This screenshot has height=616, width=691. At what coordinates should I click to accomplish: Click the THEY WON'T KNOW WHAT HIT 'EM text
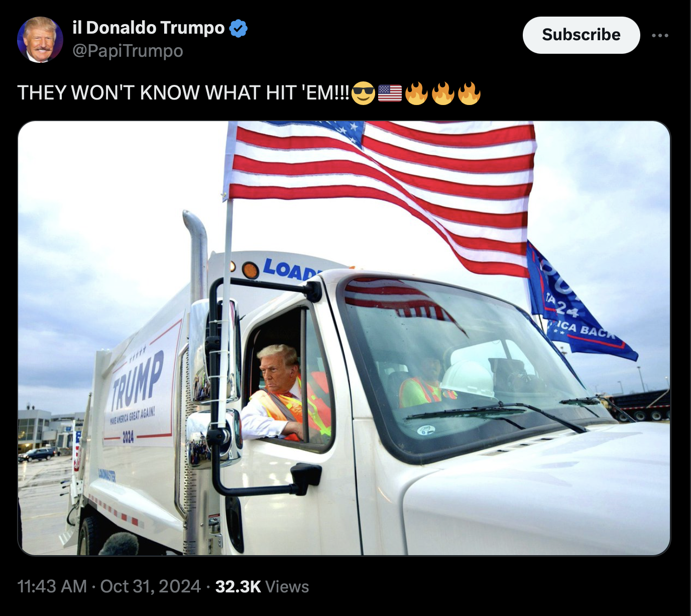(183, 93)
